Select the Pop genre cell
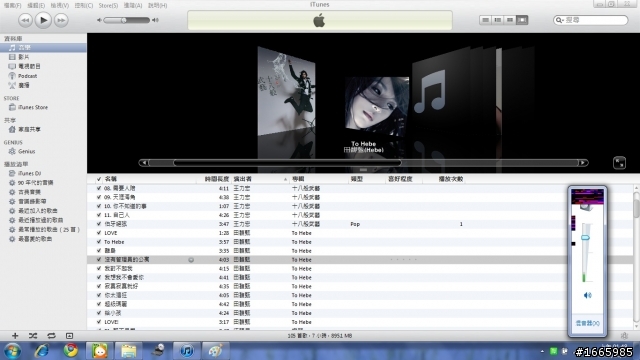 tap(355, 224)
